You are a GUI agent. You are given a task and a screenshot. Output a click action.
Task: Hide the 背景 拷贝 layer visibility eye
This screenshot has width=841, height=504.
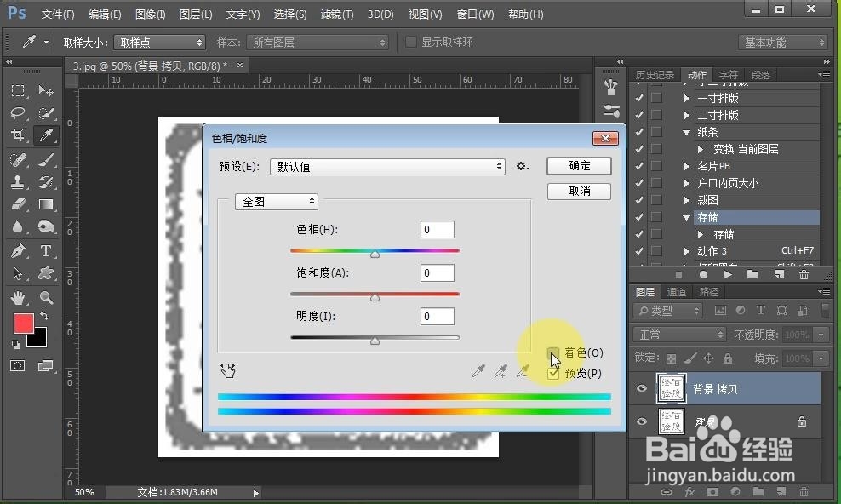click(642, 388)
